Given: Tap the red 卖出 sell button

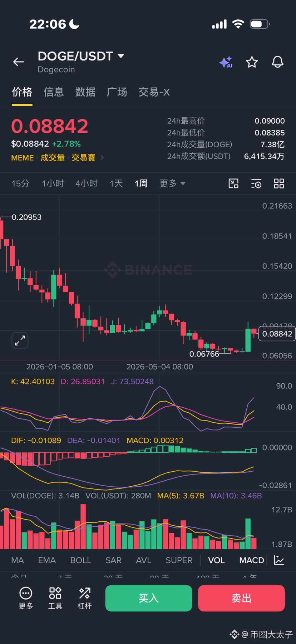Looking at the screenshot, I should (242, 598).
